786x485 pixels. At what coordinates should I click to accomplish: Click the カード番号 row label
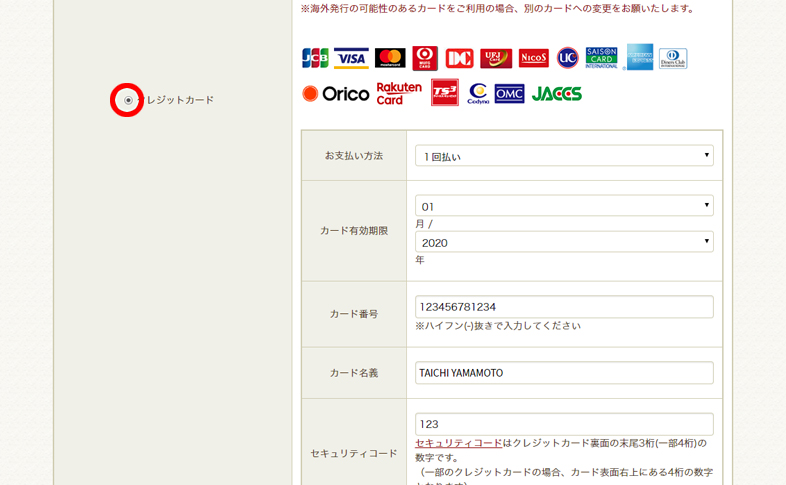(354, 314)
